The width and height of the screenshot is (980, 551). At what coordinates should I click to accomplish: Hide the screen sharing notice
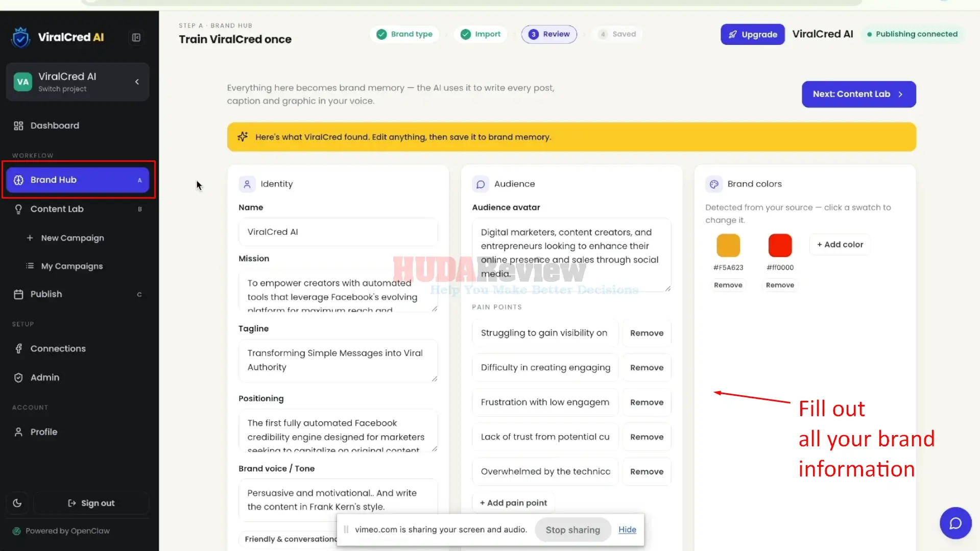point(627,530)
